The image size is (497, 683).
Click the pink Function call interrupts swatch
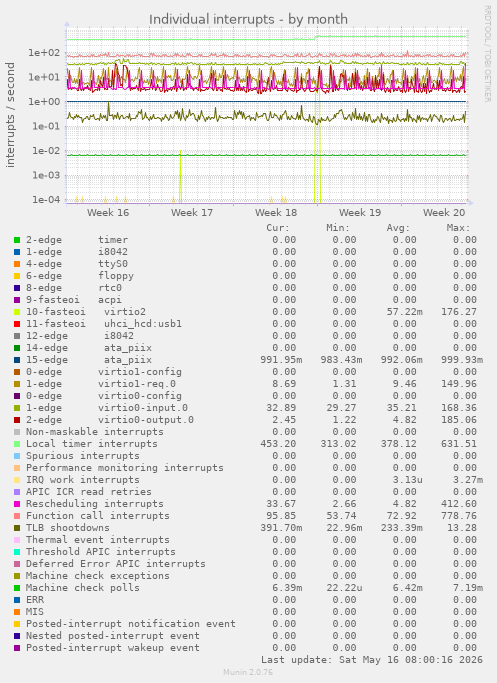17,516
